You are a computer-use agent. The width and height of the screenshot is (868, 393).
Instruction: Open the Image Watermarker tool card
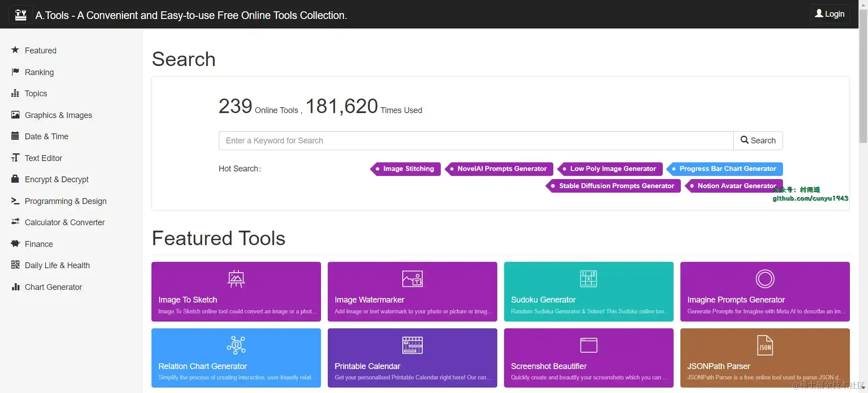pos(412,292)
